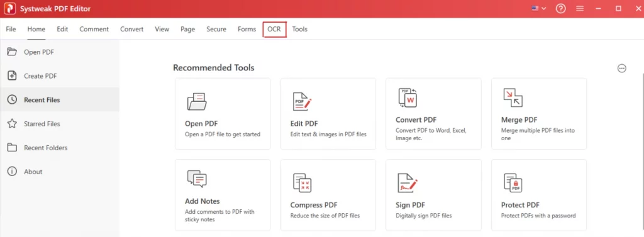Click the Protect PDF card title
The height and width of the screenshot is (237, 644).
[520, 205]
